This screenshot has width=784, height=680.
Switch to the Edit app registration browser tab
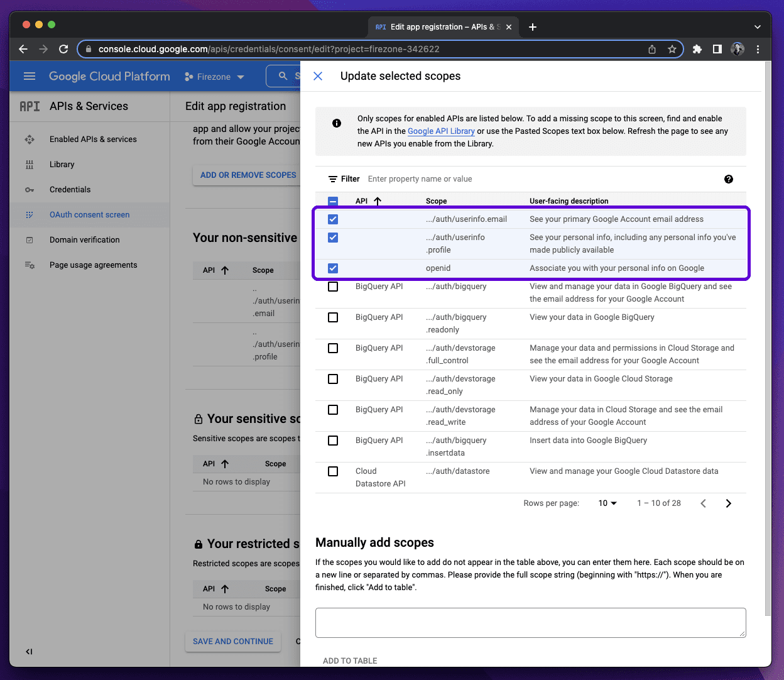(440, 26)
